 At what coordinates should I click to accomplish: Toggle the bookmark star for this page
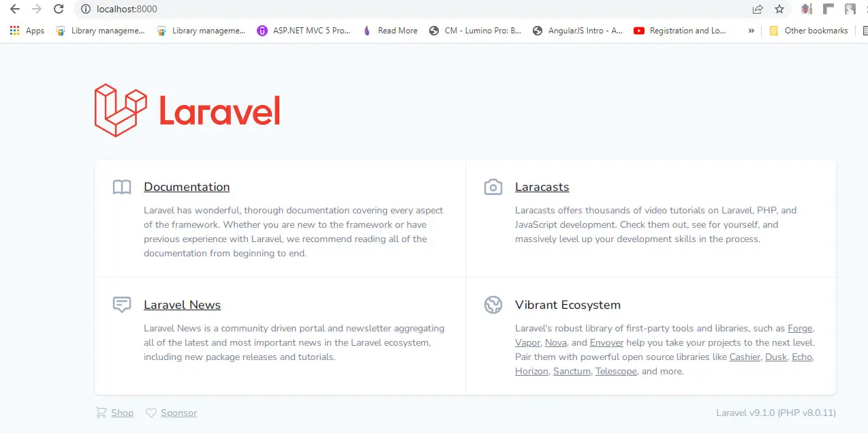click(779, 10)
